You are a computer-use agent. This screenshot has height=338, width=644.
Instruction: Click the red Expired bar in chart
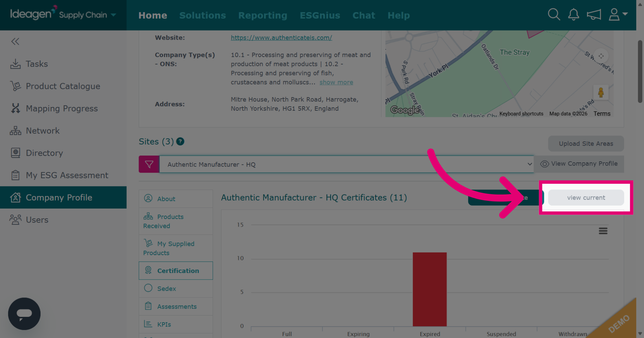pyautogui.click(x=430, y=289)
